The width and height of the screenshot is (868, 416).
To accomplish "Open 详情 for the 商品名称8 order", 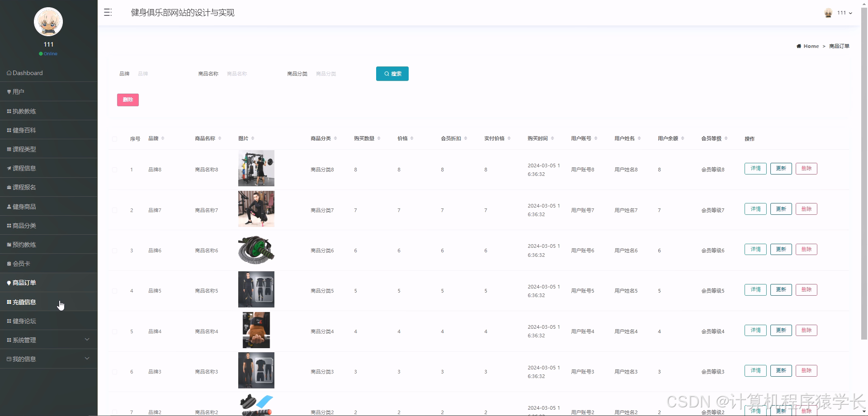I will coord(755,168).
